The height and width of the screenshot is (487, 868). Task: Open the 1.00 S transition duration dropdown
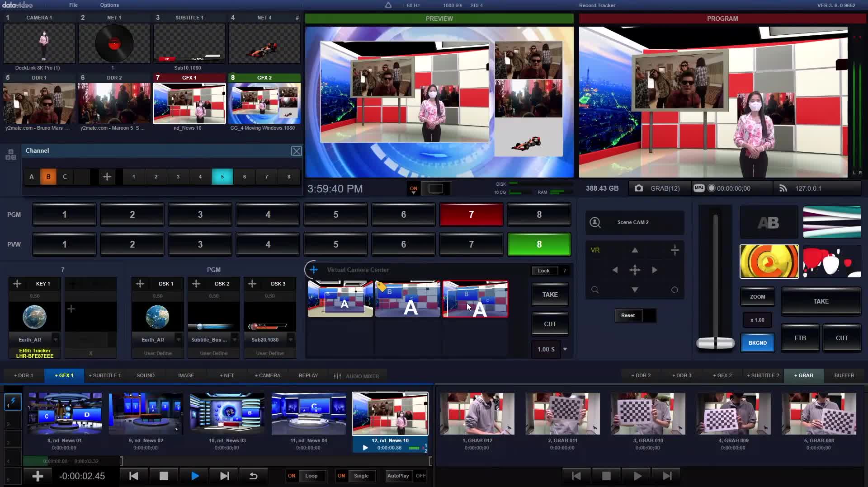click(565, 349)
